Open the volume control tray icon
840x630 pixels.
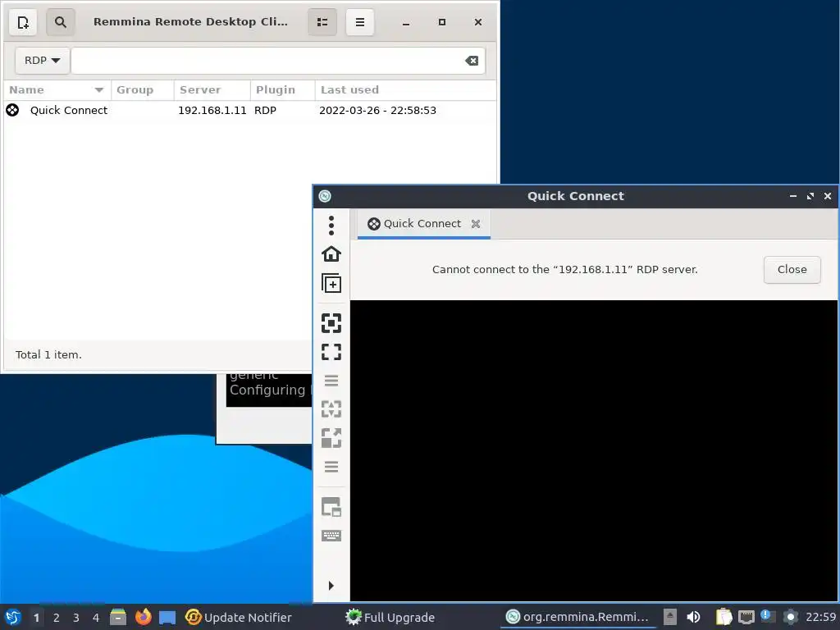click(693, 617)
